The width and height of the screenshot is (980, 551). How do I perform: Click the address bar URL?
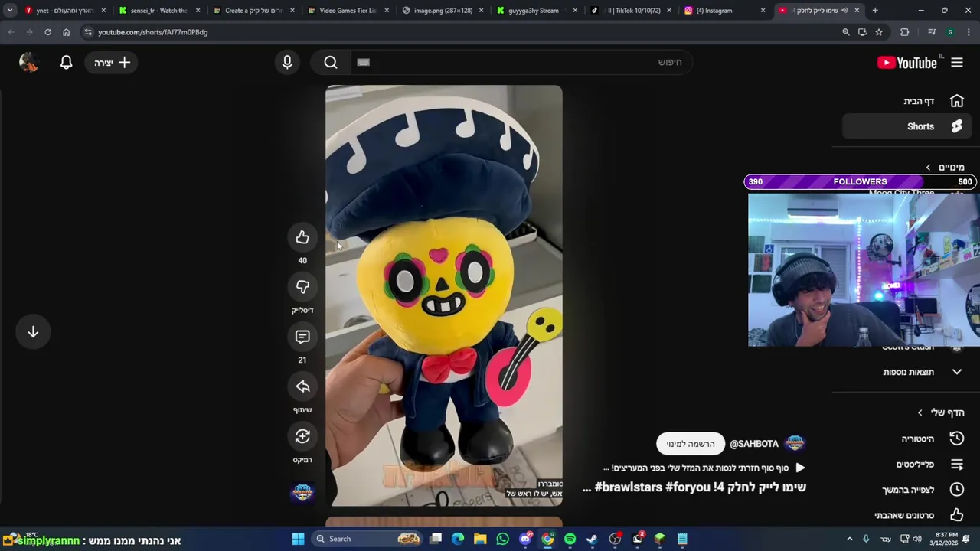click(152, 32)
